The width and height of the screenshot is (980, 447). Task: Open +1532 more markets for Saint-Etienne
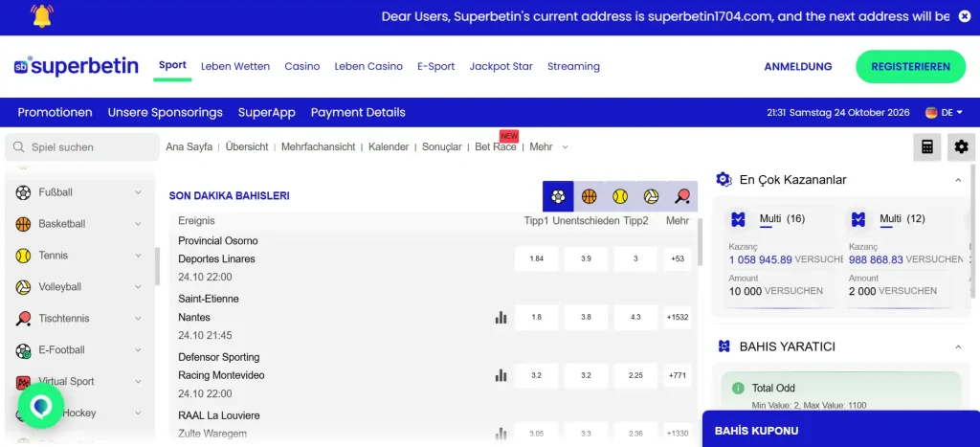pyautogui.click(x=678, y=318)
